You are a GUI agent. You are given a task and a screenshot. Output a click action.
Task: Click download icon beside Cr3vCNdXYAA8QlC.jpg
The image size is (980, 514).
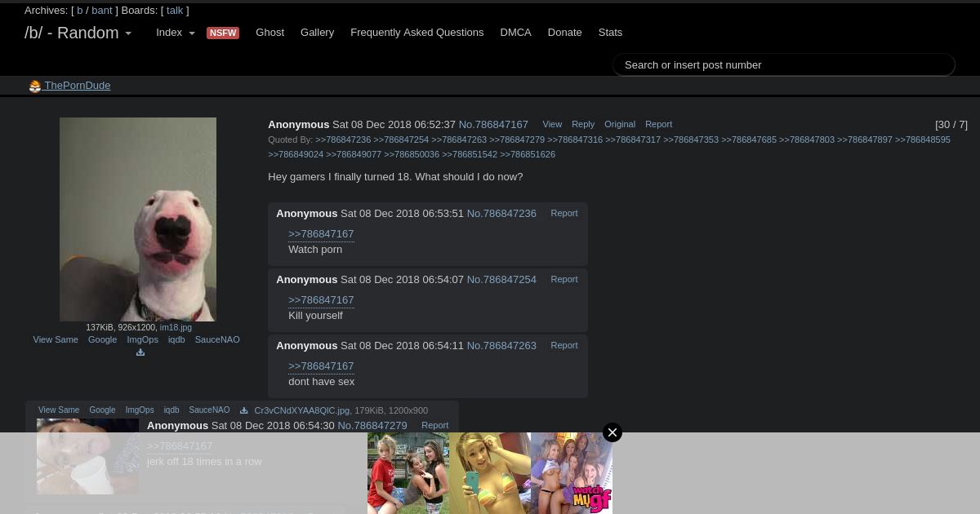243,410
